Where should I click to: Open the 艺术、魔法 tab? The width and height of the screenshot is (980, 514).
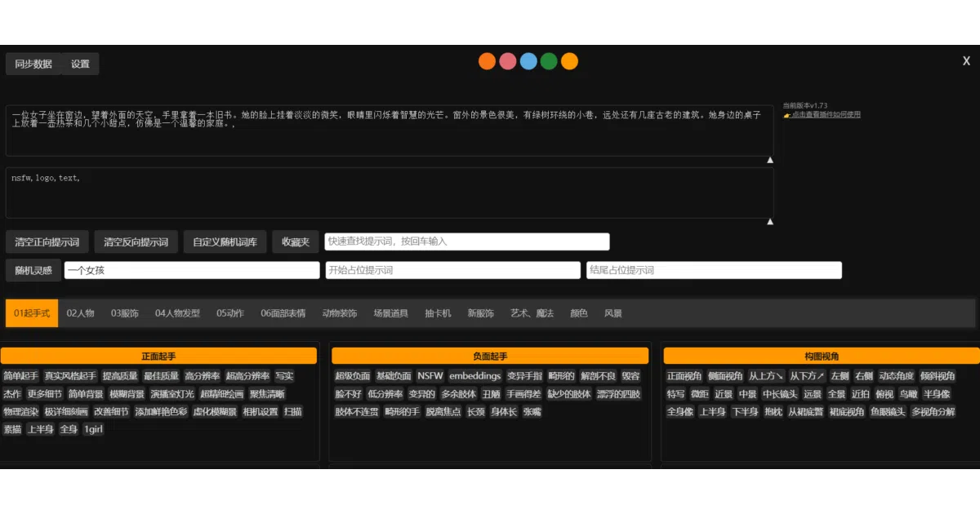(532, 313)
